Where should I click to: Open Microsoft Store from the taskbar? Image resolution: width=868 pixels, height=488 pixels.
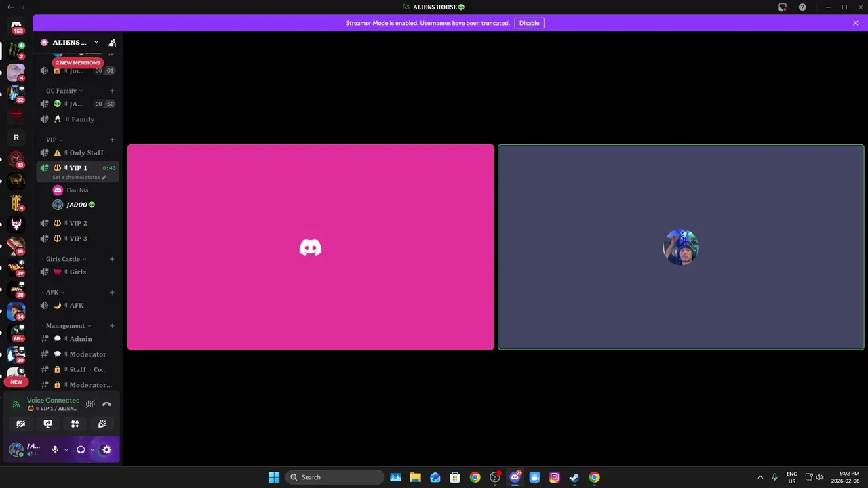[455, 477]
